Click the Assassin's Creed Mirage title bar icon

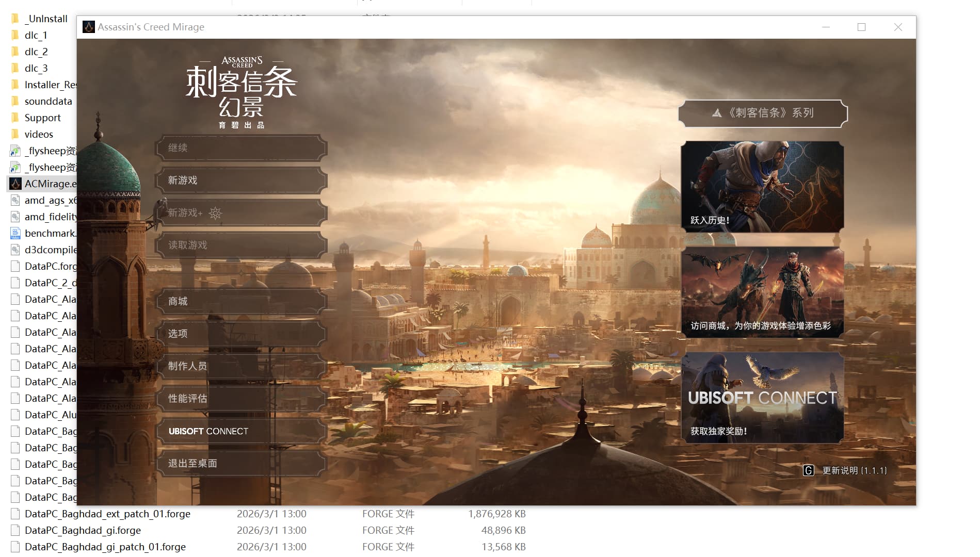89,27
